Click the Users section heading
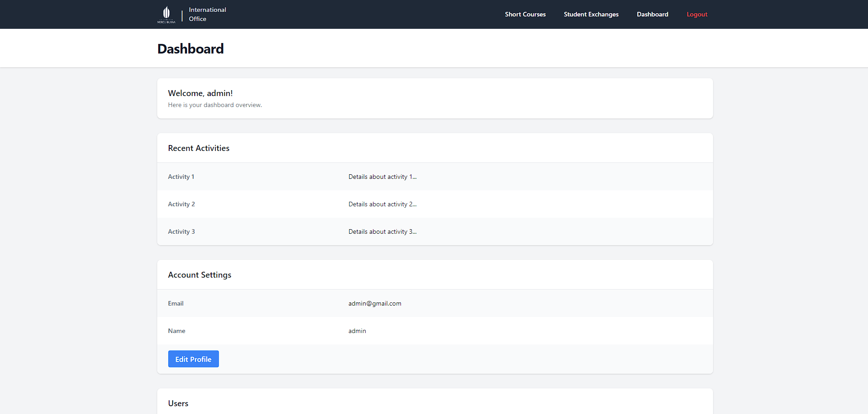This screenshot has height=414, width=868. click(x=178, y=403)
